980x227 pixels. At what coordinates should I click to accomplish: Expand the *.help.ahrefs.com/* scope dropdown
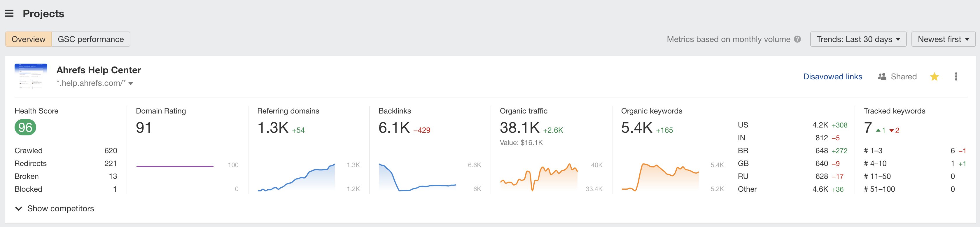[131, 83]
